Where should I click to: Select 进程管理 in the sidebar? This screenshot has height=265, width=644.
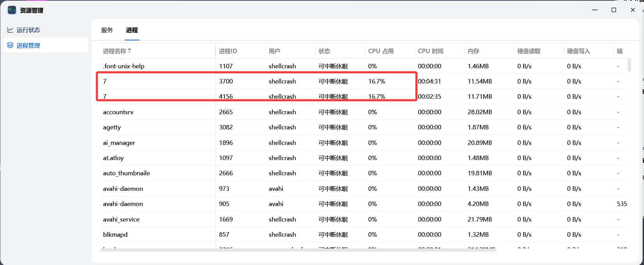(46, 45)
